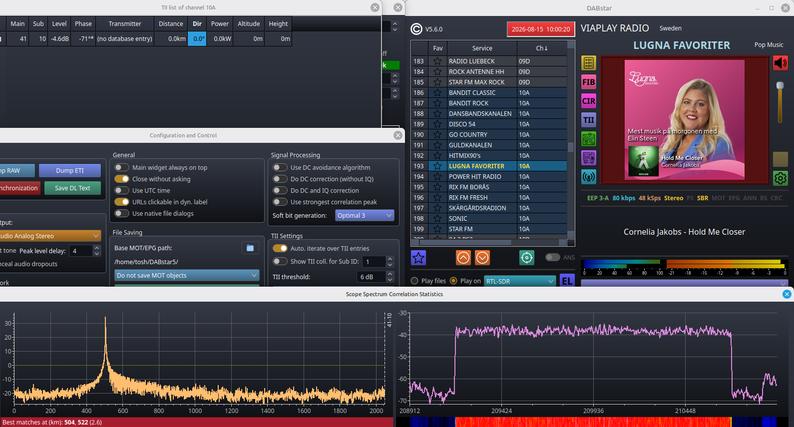The width and height of the screenshot is (794, 427).
Task: Click the favorites star button below list
Action: click(x=418, y=258)
